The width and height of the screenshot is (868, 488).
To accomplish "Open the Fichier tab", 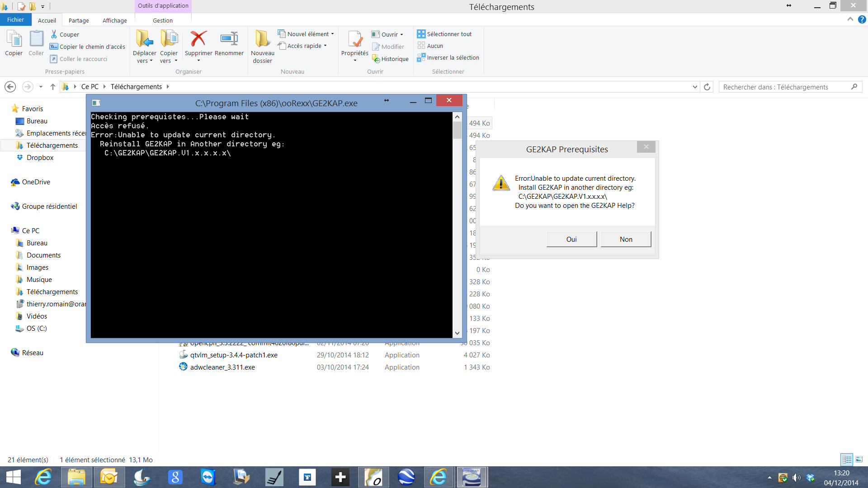I will point(15,19).
